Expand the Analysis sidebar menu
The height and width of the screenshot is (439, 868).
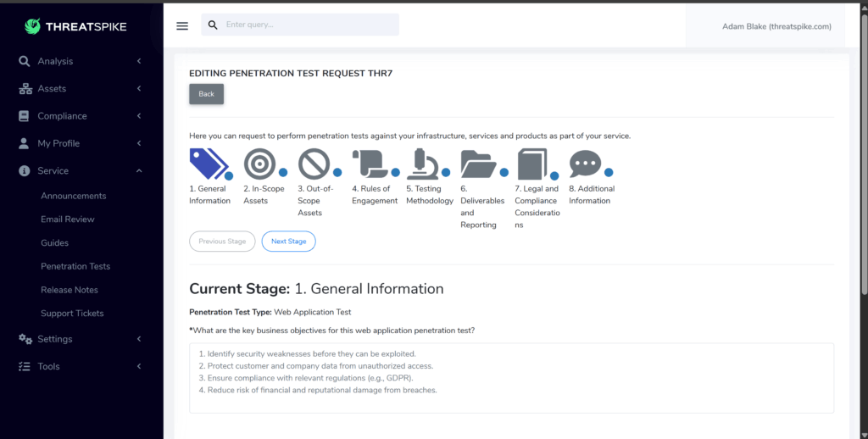pos(81,61)
